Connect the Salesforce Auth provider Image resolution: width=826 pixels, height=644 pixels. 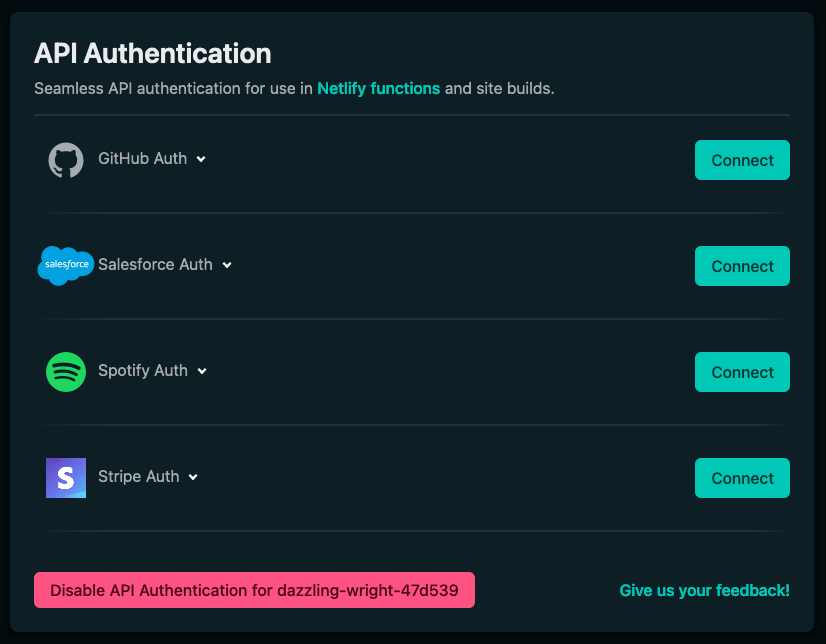(x=742, y=266)
